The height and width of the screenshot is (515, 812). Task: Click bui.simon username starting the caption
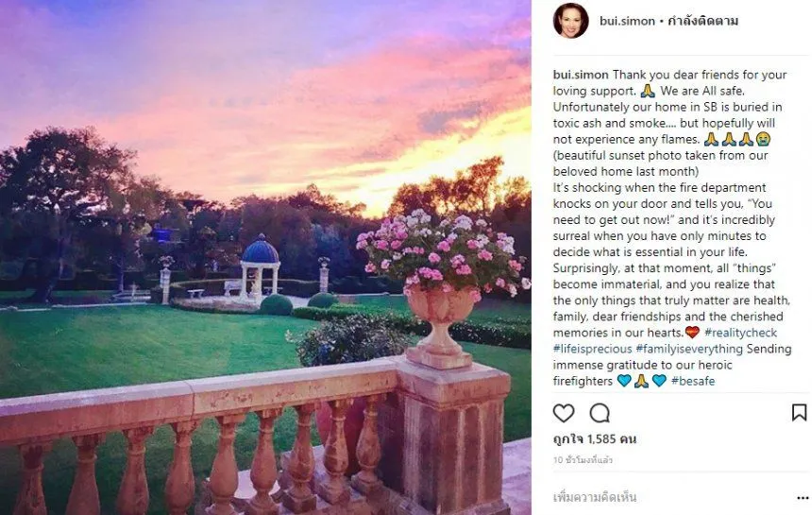tap(581, 75)
